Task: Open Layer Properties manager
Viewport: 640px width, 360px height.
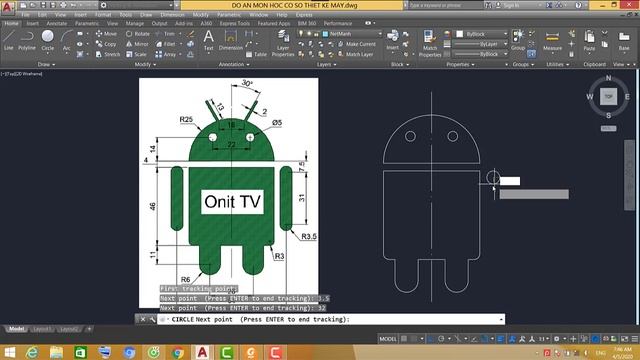Action: [x=283, y=44]
